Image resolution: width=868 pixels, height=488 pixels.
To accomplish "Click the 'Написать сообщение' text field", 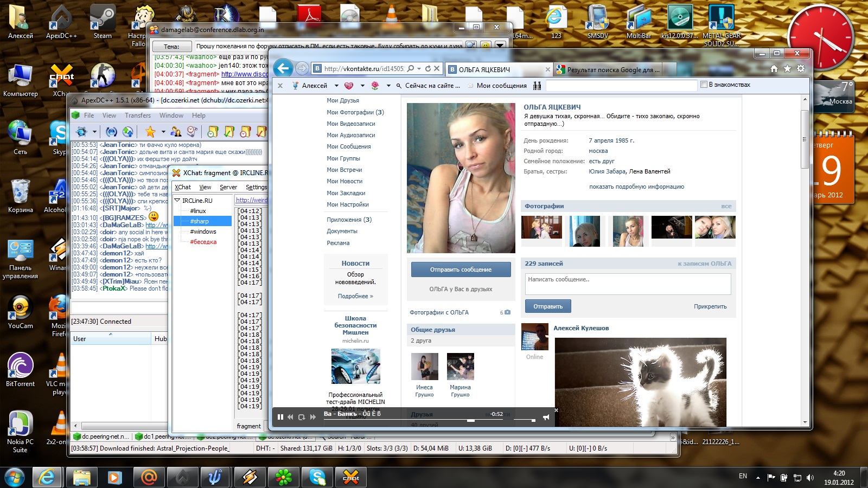I will click(628, 284).
